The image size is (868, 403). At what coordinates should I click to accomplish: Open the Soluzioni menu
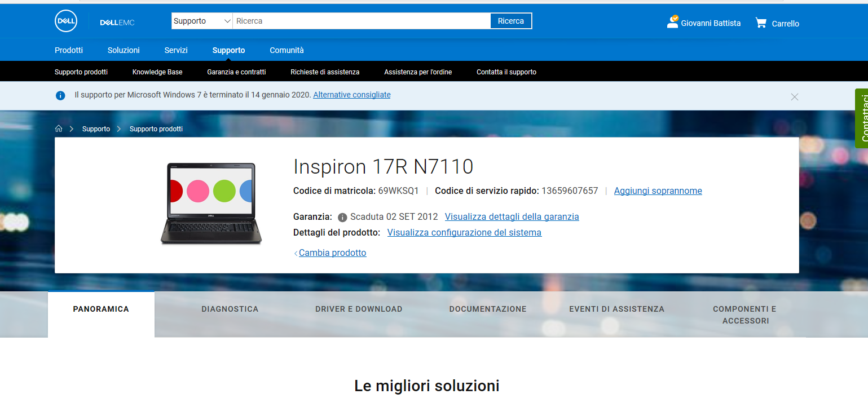pyautogui.click(x=124, y=50)
